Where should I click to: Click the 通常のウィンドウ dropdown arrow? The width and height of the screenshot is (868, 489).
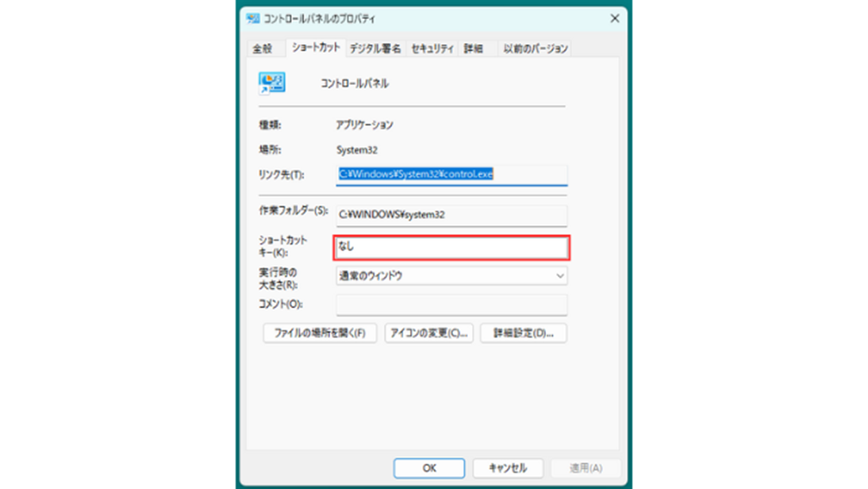click(559, 275)
